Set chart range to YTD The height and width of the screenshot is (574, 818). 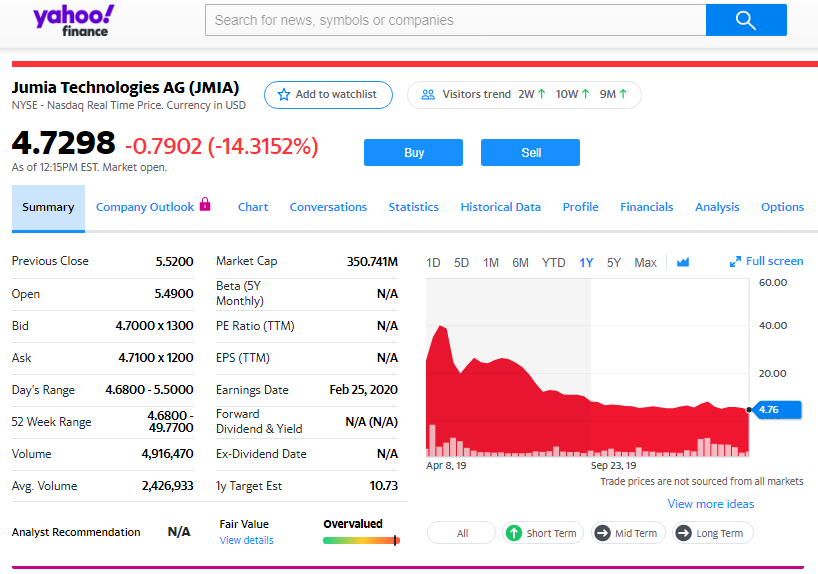[553, 262]
